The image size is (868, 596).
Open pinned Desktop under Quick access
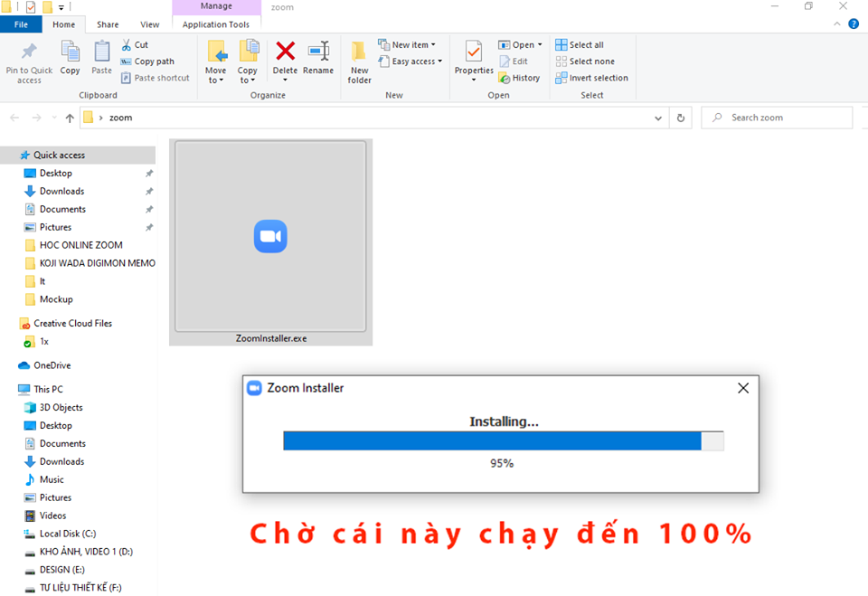(56, 174)
